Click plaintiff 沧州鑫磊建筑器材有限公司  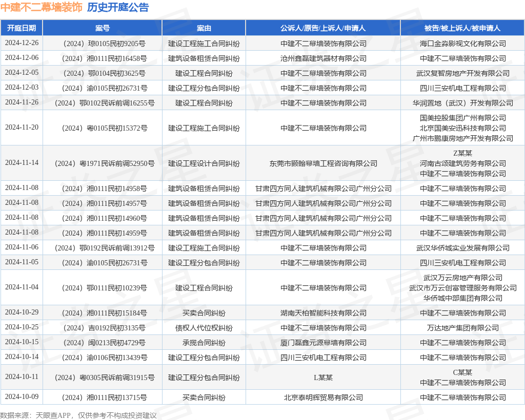coord(324,58)
